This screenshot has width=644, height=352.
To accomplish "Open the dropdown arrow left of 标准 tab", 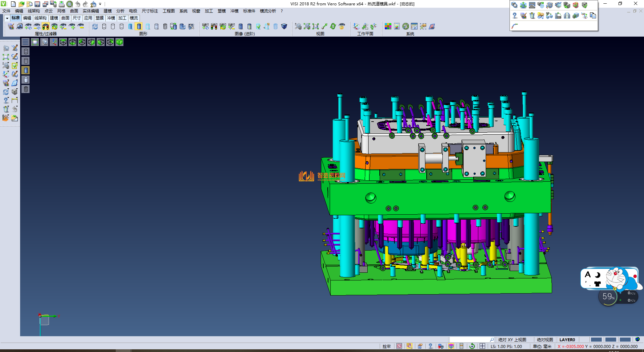I will (x=7, y=18).
